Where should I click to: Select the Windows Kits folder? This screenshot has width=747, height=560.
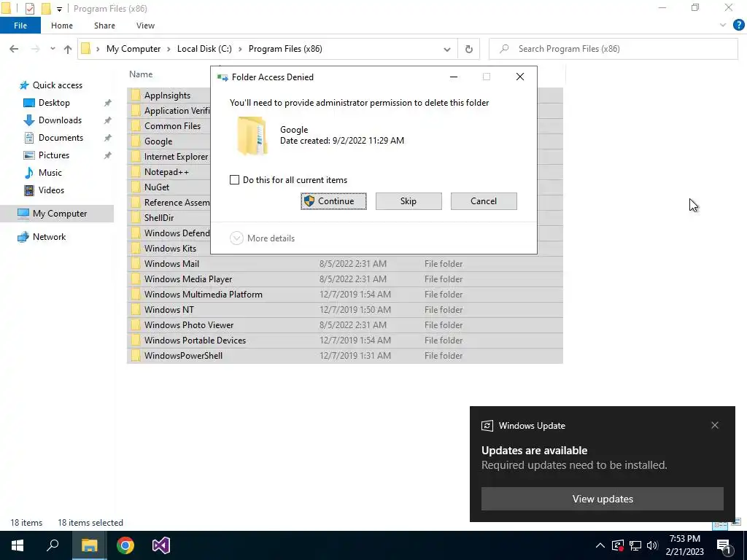(170, 249)
